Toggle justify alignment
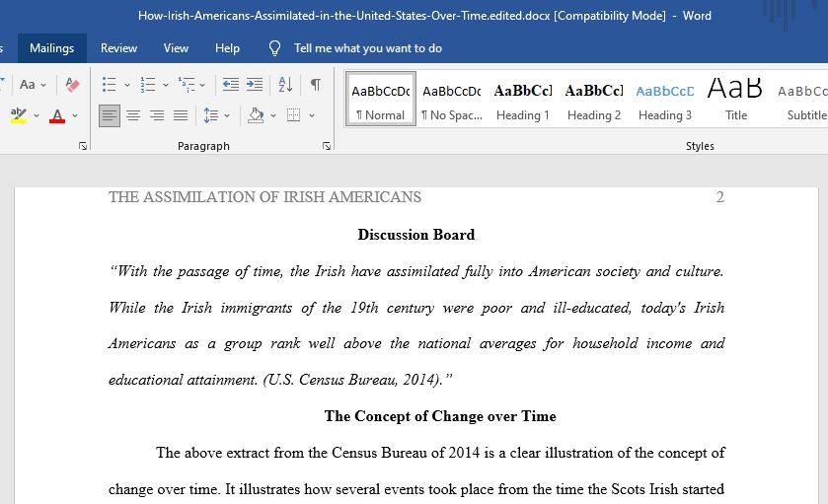Screen dimensions: 828x504 click(181, 115)
